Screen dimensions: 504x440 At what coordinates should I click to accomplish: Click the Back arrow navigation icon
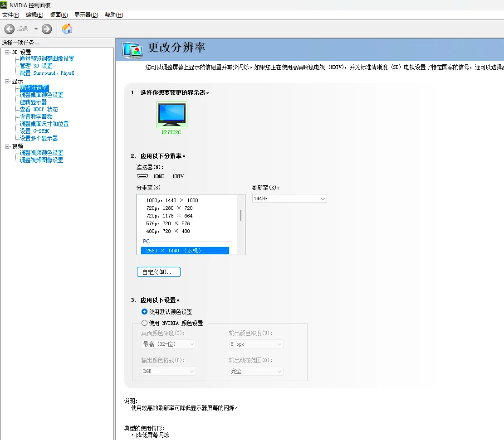10,29
